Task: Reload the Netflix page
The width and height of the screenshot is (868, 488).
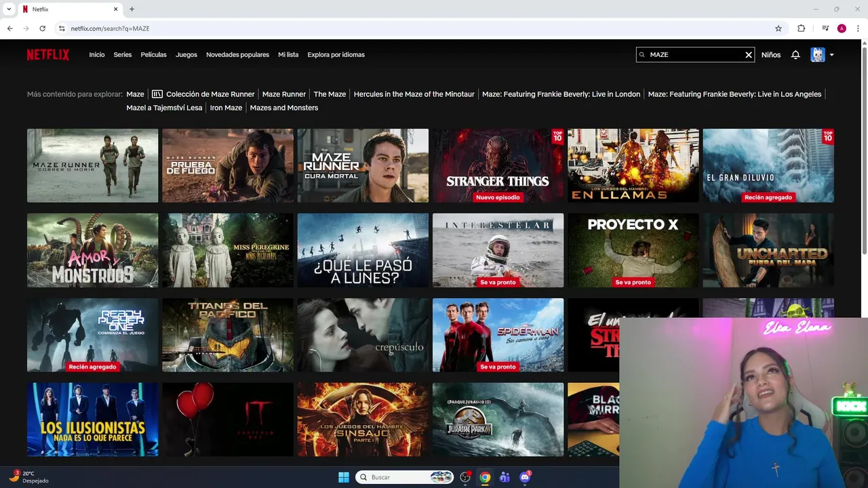Action: pyautogui.click(x=42, y=28)
